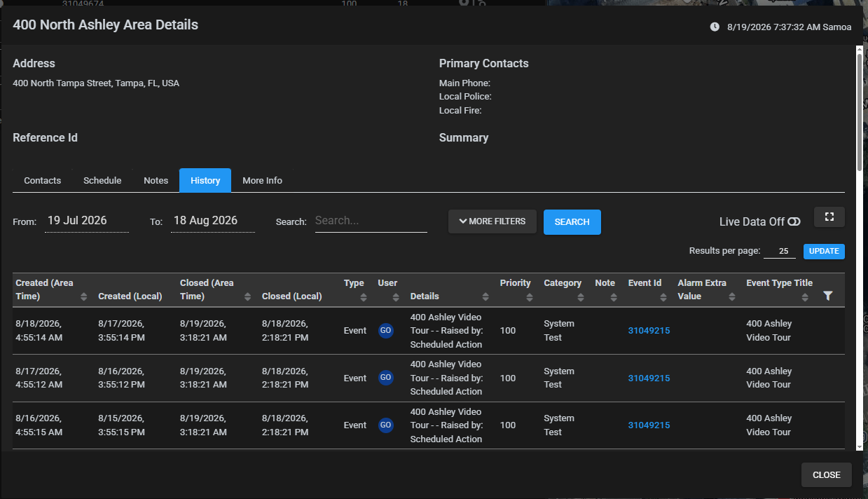Click the From date field 19 Jul 2026
This screenshot has height=499, width=868.
(x=87, y=221)
